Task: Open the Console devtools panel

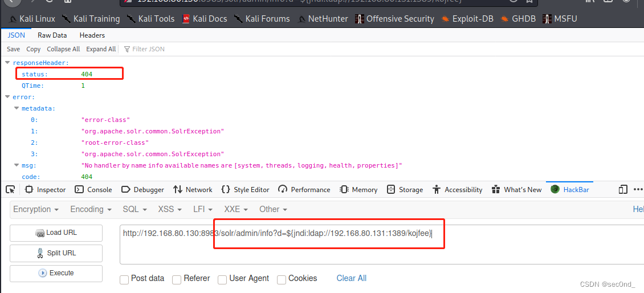Action: [x=93, y=189]
